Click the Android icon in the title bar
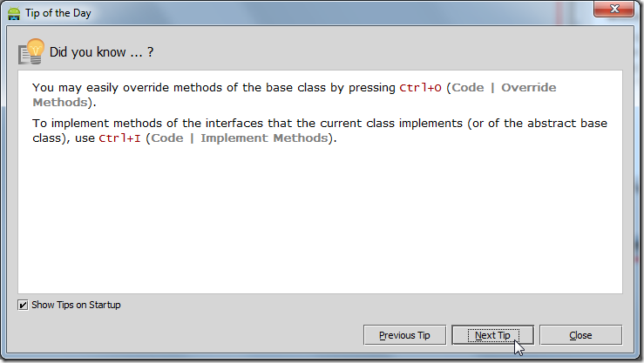Viewport: 644px width, 363px height. point(15,13)
